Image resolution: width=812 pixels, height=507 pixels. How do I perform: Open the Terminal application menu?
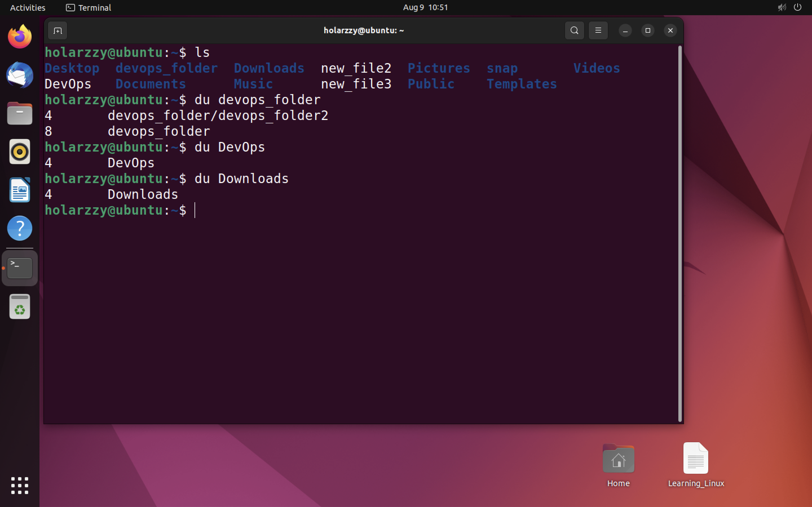[88, 7]
